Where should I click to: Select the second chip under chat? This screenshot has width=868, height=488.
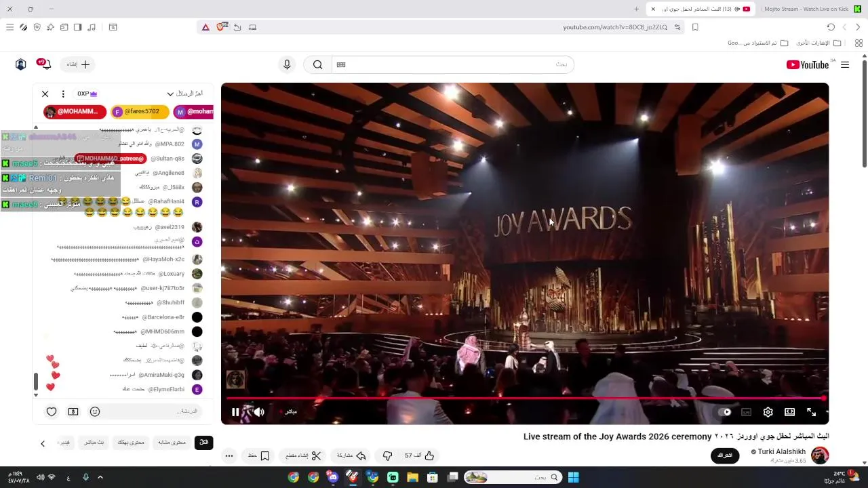pos(172,443)
